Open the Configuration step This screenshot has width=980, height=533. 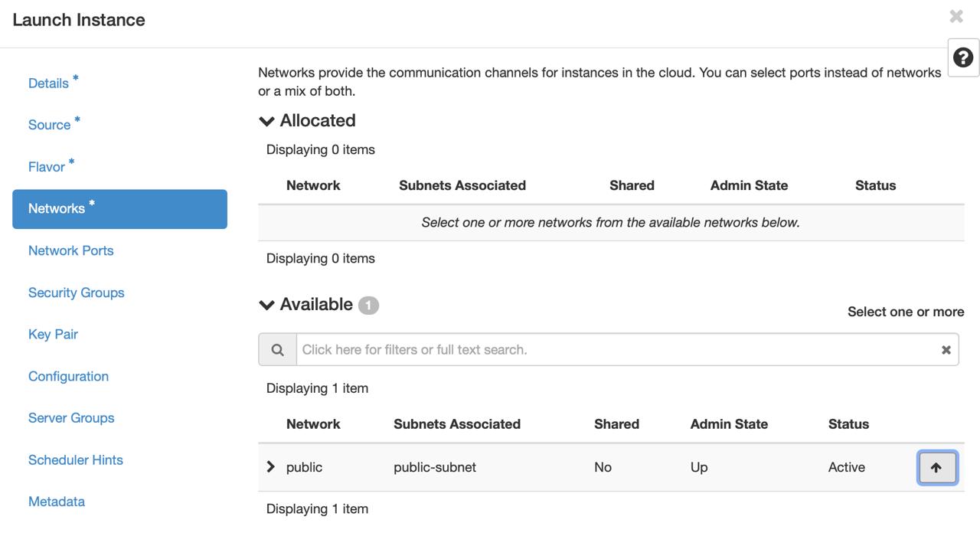pyautogui.click(x=68, y=376)
